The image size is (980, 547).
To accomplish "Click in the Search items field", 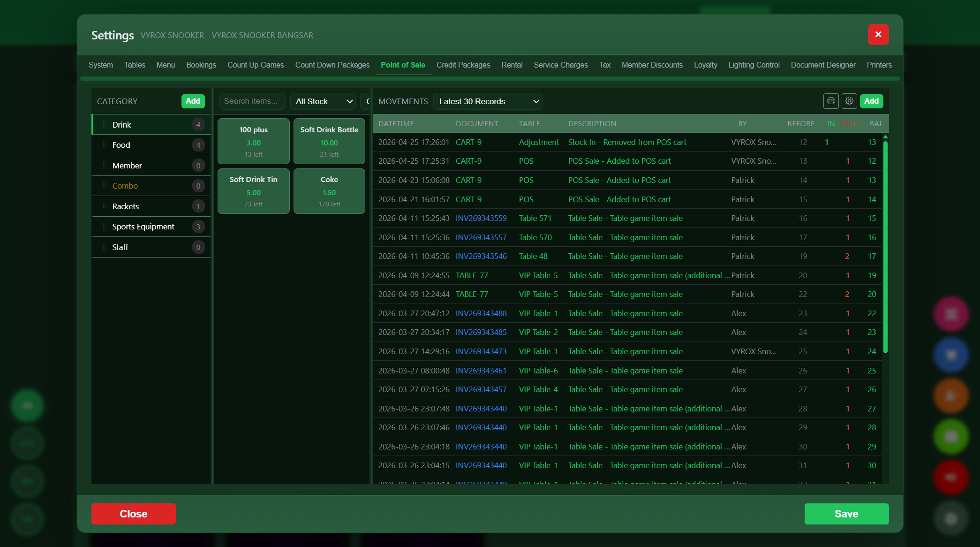I will pos(252,101).
